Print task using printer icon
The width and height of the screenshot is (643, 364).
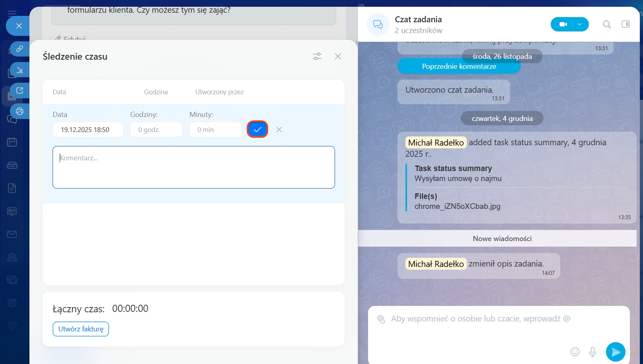point(19,111)
